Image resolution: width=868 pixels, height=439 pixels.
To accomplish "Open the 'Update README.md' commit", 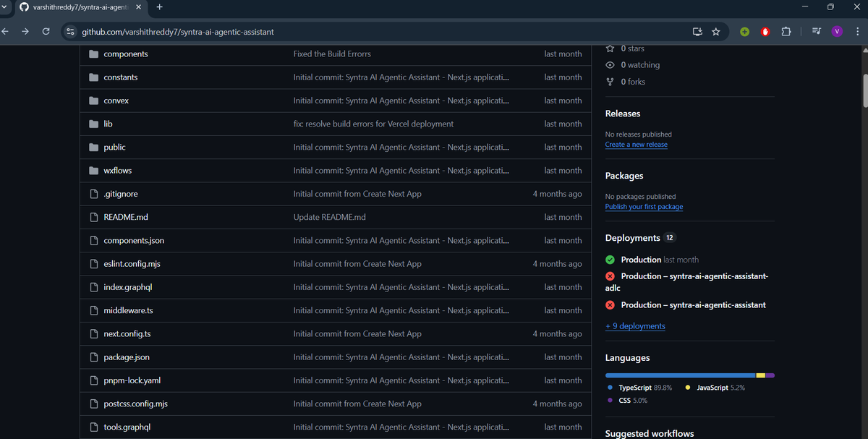I will tap(330, 217).
